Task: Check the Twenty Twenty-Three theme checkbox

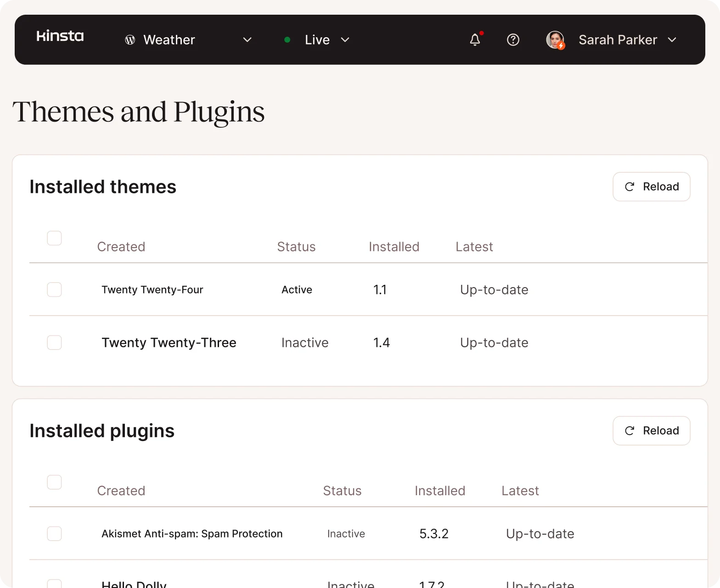Action: [x=55, y=342]
